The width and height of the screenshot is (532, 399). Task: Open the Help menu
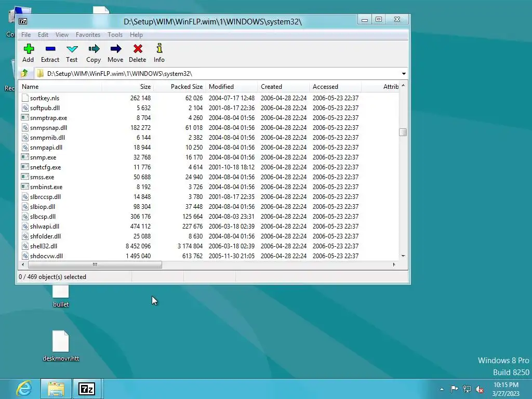click(136, 35)
